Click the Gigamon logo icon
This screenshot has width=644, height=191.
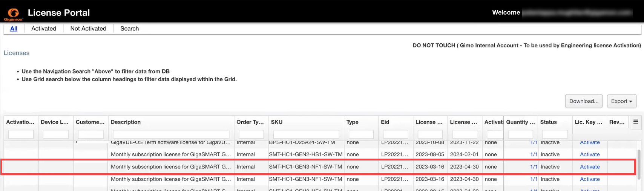13,14
